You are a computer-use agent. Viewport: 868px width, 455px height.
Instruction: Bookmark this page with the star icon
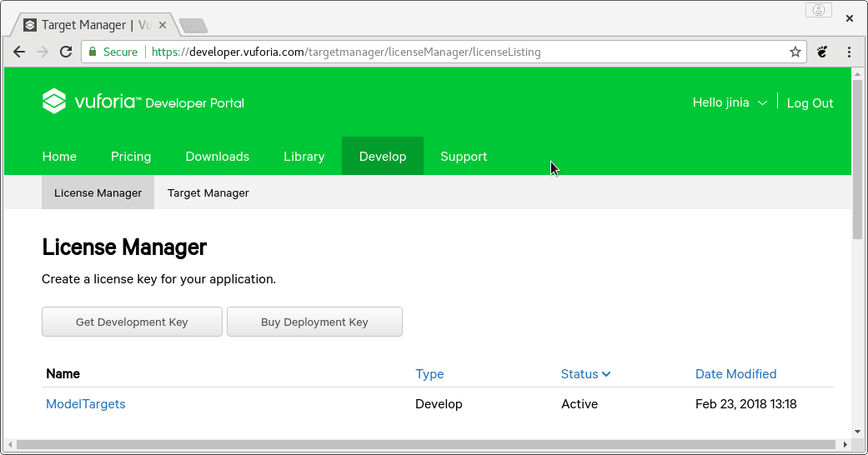click(x=795, y=52)
